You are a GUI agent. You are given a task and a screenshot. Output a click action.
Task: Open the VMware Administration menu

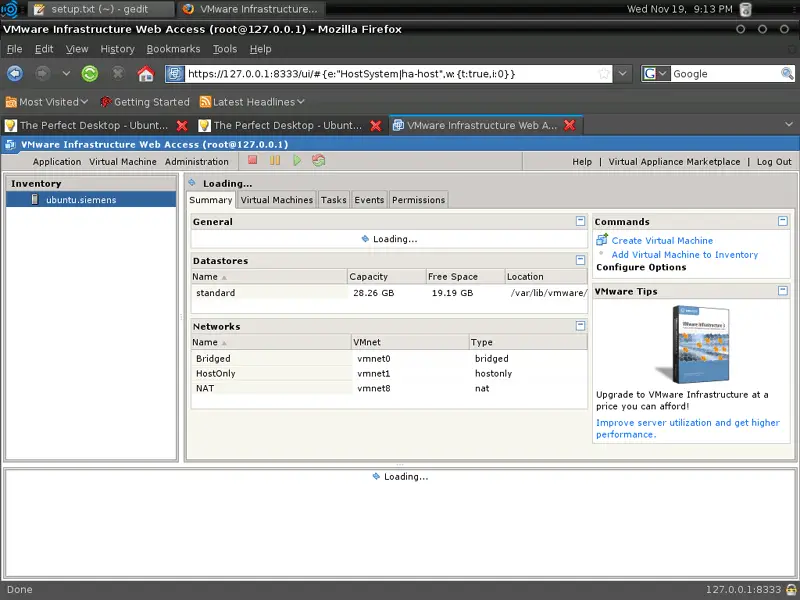(196, 162)
